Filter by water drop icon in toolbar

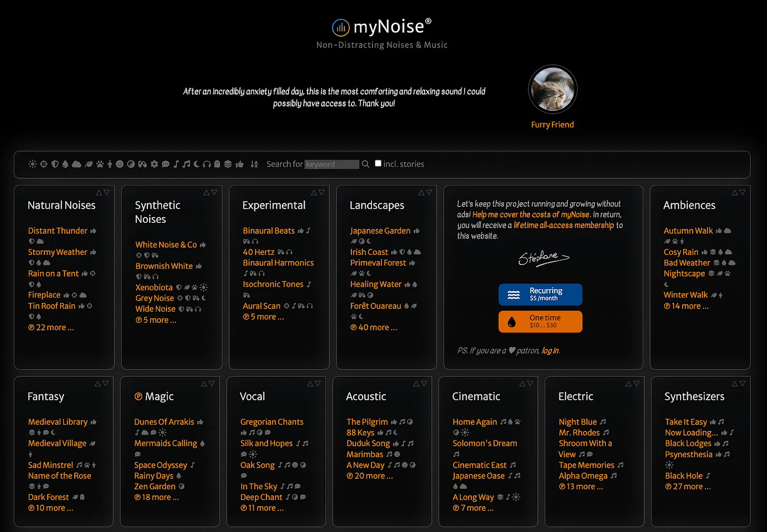click(65, 164)
